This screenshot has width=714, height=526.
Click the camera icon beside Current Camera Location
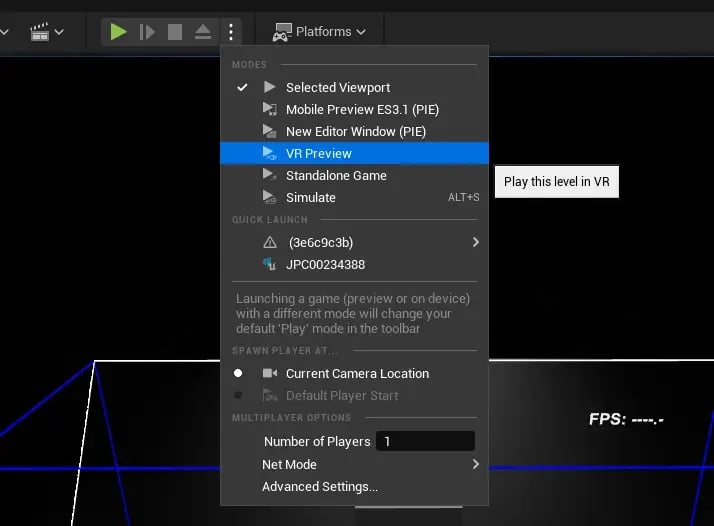(x=270, y=373)
